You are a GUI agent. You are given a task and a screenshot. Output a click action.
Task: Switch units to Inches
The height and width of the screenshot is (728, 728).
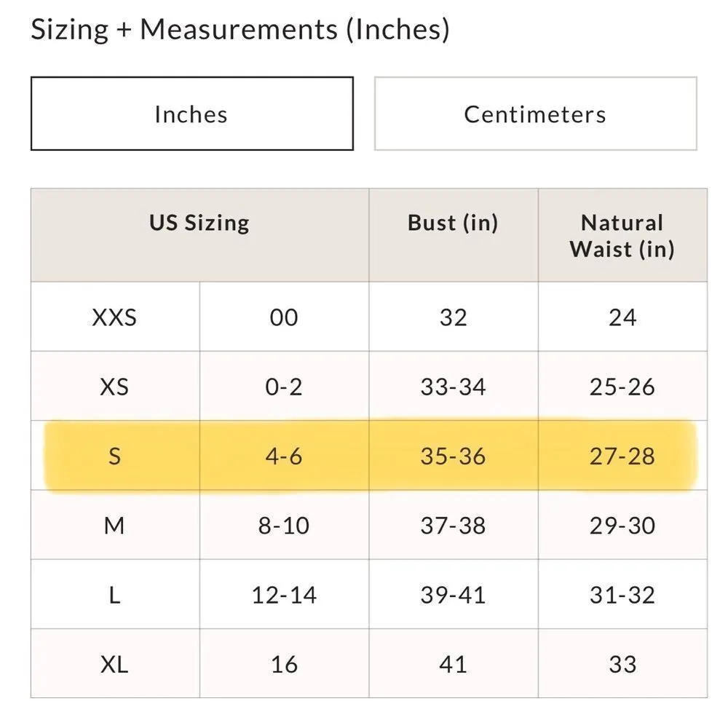191,114
